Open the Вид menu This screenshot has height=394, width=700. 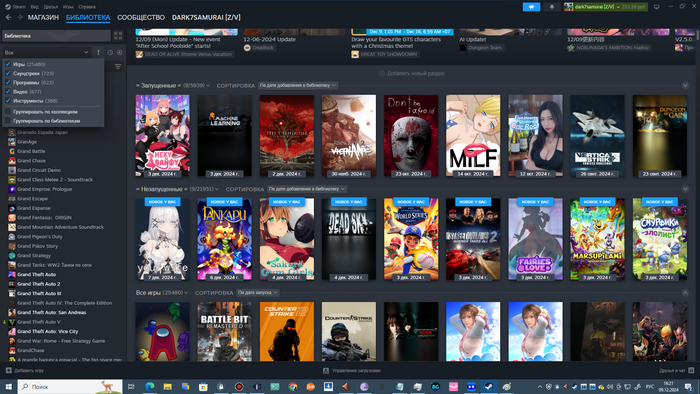coord(34,7)
